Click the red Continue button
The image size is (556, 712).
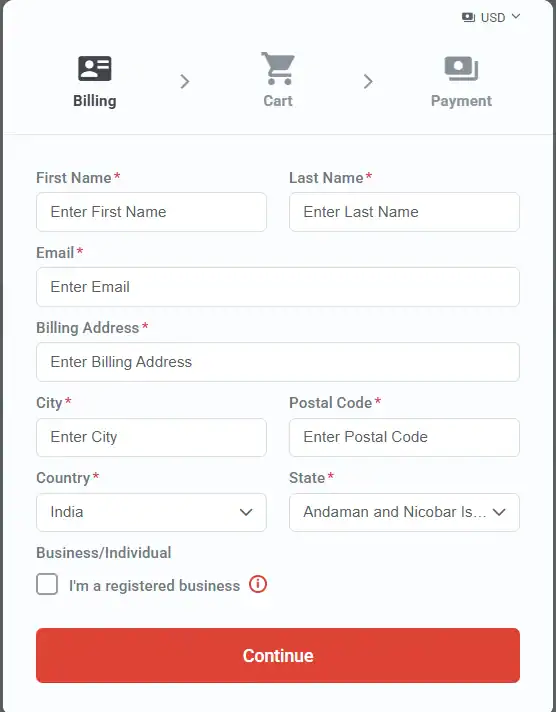pos(278,655)
